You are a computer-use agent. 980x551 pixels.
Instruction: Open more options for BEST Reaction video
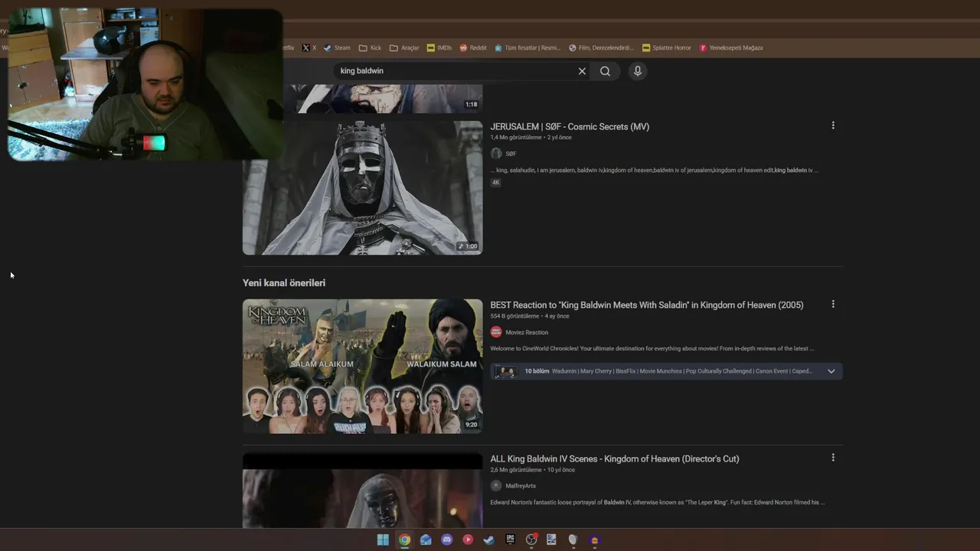(x=833, y=304)
